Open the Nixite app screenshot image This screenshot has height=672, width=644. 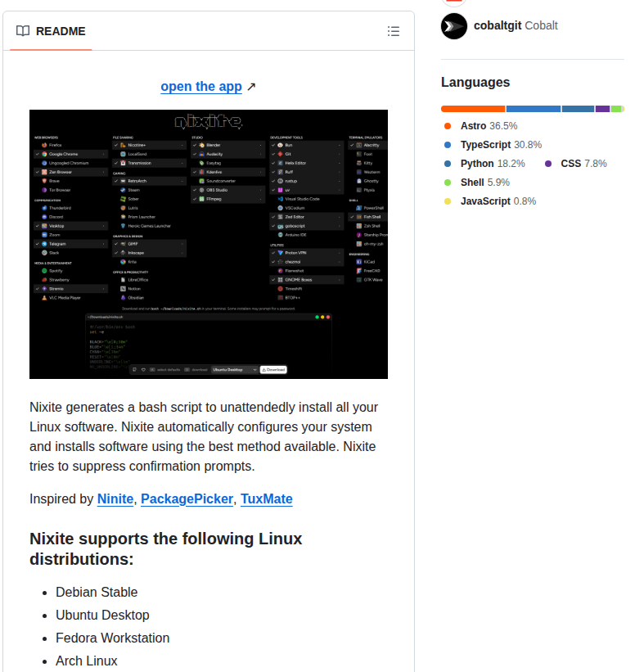pyautogui.click(x=208, y=244)
